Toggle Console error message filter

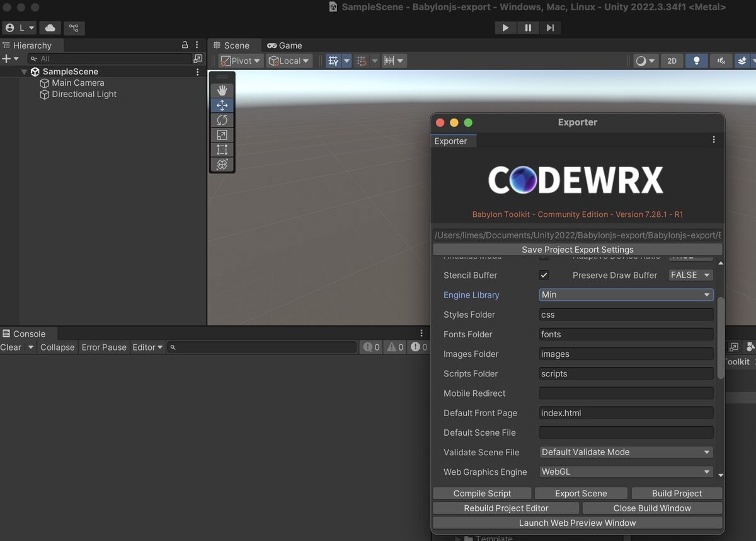(419, 347)
